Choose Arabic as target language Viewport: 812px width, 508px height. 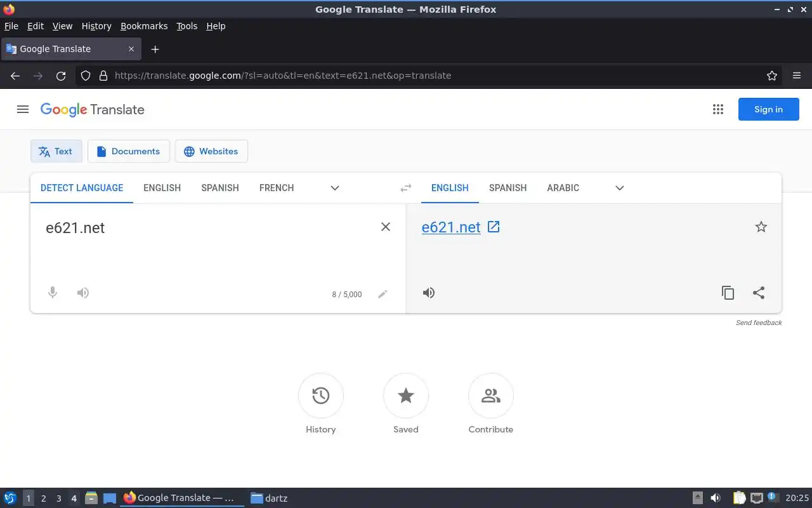pyautogui.click(x=563, y=188)
